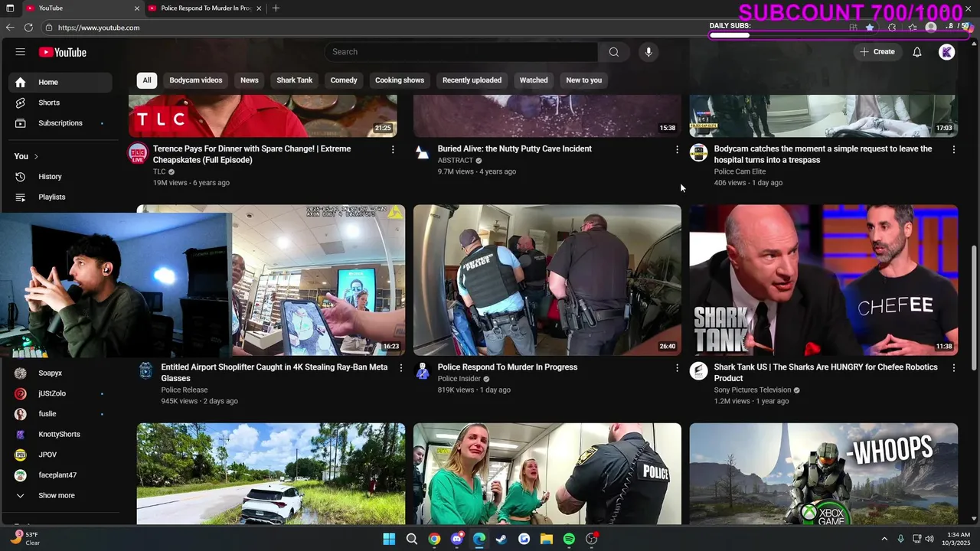Screen dimensions: 980x551
Task: Click in the YouTube Search field
Action: (x=461, y=52)
